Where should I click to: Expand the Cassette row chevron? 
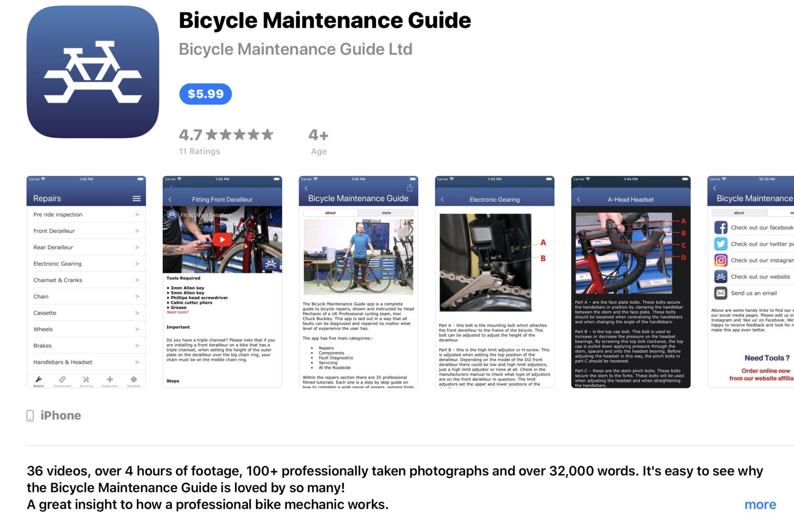tap(137, 313)
